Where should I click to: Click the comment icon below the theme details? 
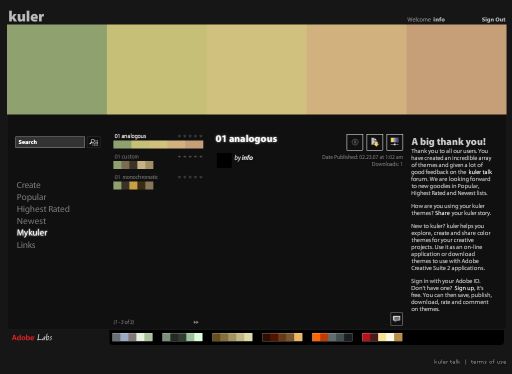(x=396, y=319)
